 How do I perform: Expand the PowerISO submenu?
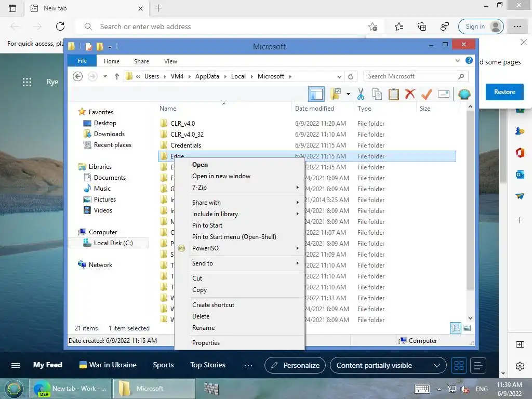tap(240, 248)
